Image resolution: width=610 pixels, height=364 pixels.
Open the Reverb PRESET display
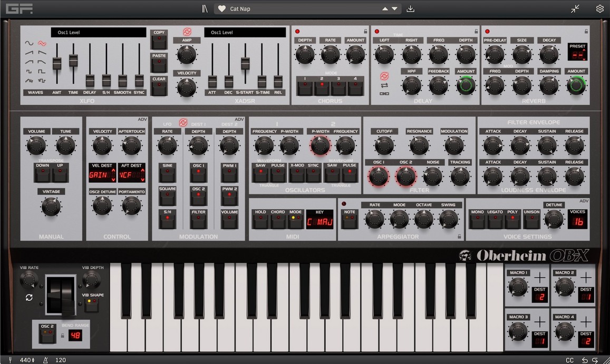577,55
